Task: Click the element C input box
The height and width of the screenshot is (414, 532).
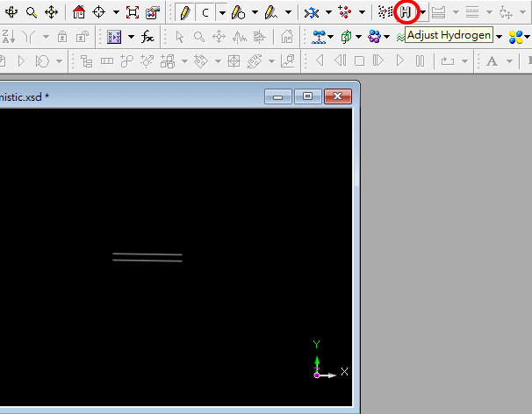Action: [205, 13]
